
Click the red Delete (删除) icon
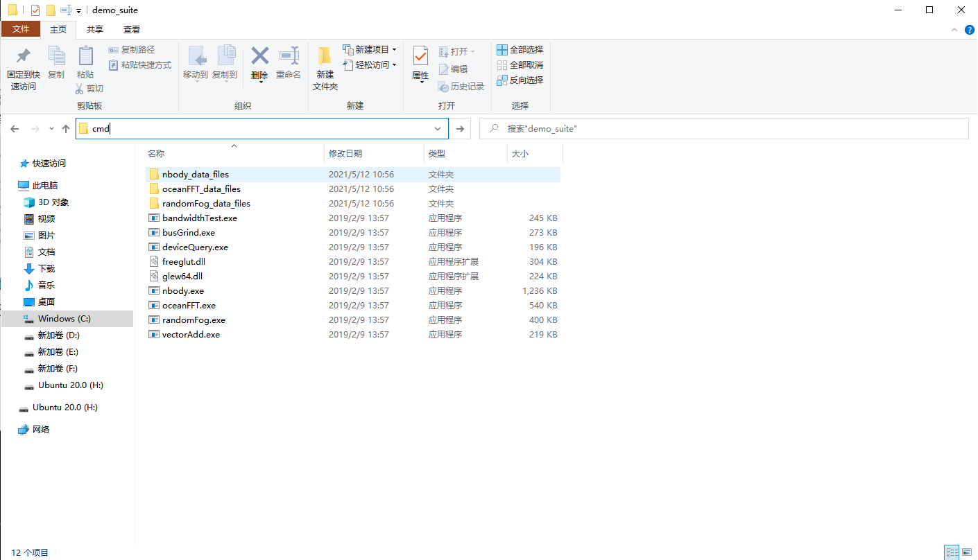(x=260, y=55)
